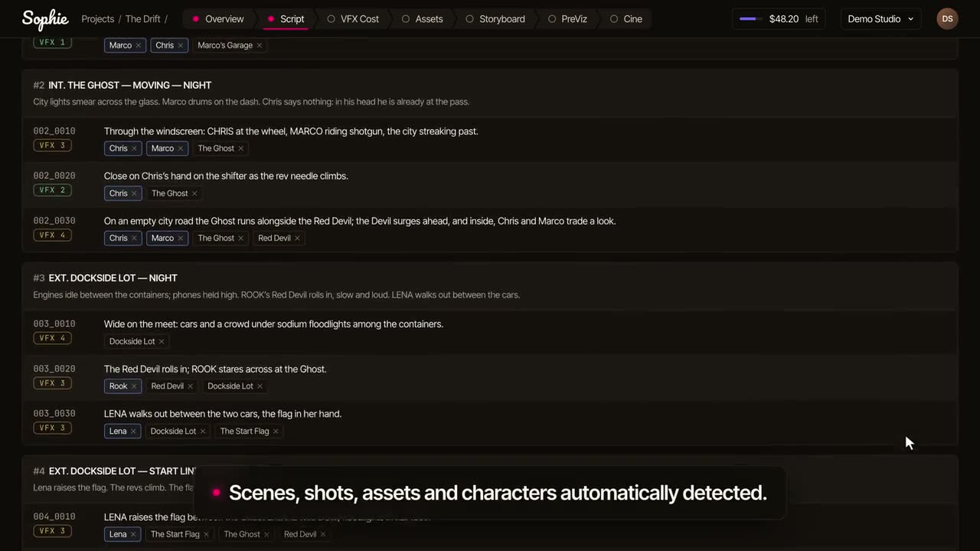
Task: Click the VFX 4 badge of shot 002_0030
Action: [x=53, y=235]
